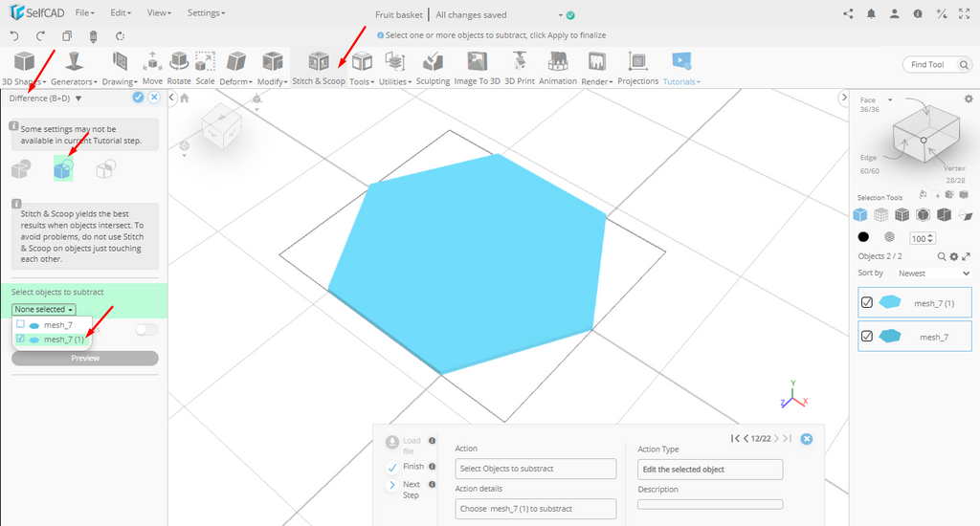Click the 3D Print icon
980x526 pixels.
point(520,67)
